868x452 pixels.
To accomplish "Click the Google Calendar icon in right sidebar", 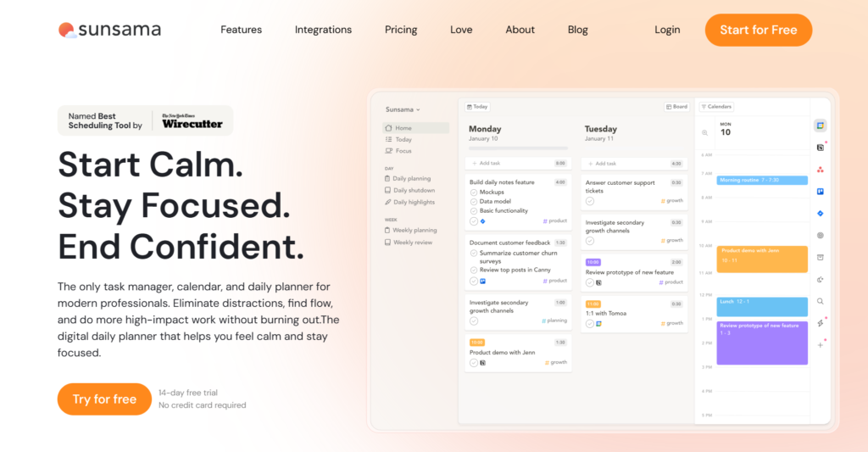I will pos(820,126).
